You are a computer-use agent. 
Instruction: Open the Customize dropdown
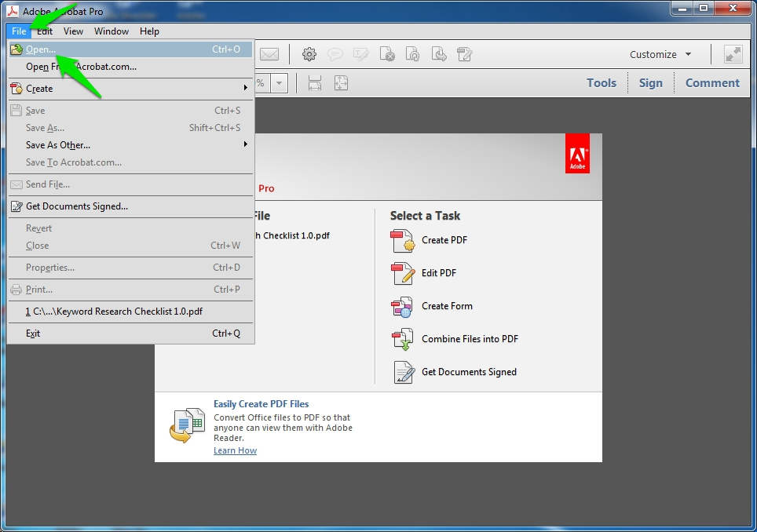coord(660,54)
